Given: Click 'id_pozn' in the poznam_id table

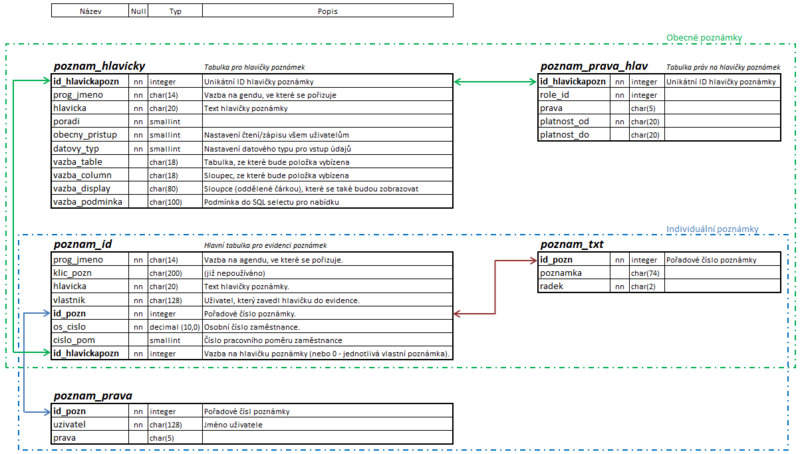Looking at the screenshot, I should point(69,314).
